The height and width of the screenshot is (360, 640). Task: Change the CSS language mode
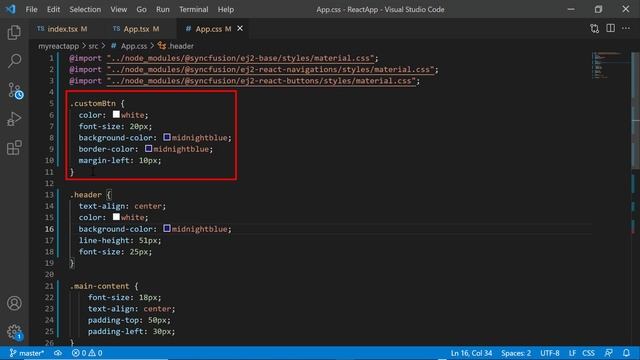pos(588,353)
